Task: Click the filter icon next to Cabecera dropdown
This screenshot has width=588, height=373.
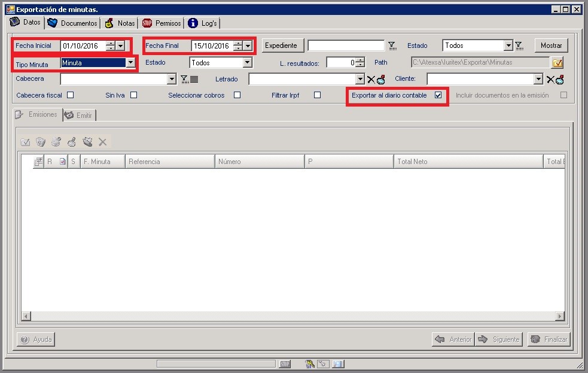Action: tap(184, 80)
